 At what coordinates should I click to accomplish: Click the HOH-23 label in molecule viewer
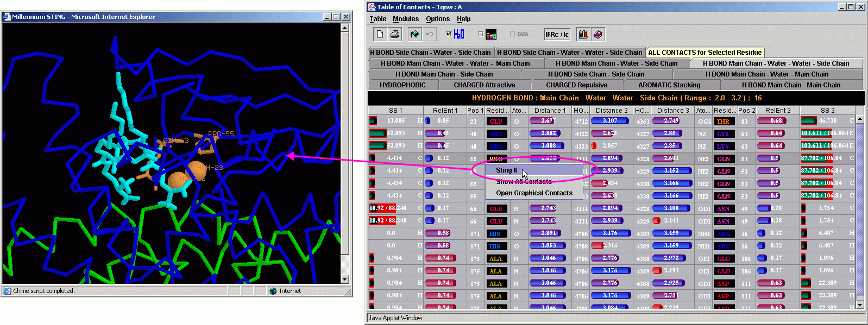210,168
